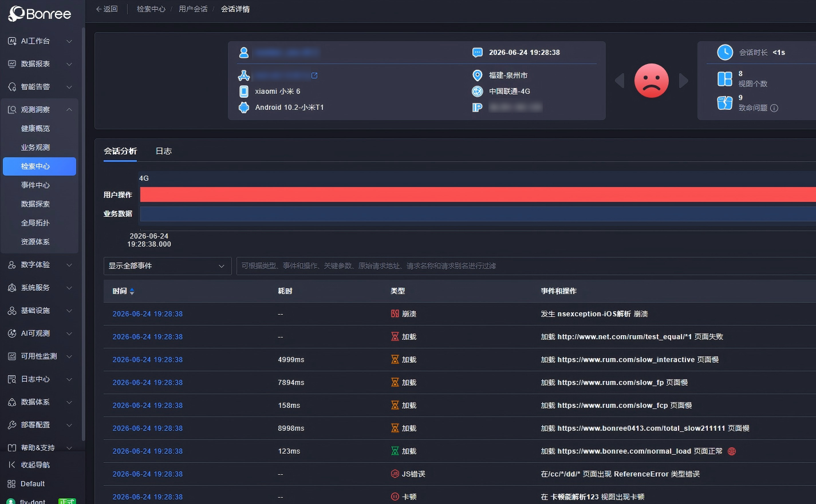This screenshot has height=504, width=816.
Task: Expand the AI工作台 menu chevron
Action: [x=69, y=41]
